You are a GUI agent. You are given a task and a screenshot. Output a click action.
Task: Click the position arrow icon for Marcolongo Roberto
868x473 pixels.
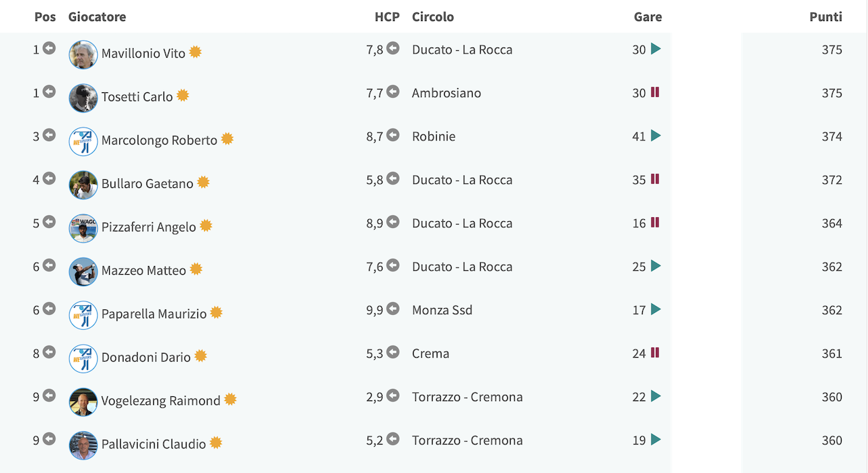click(49, 135)
